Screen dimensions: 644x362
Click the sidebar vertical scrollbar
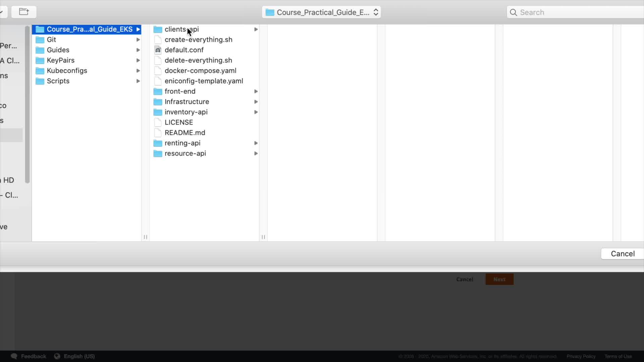point(27,104)
